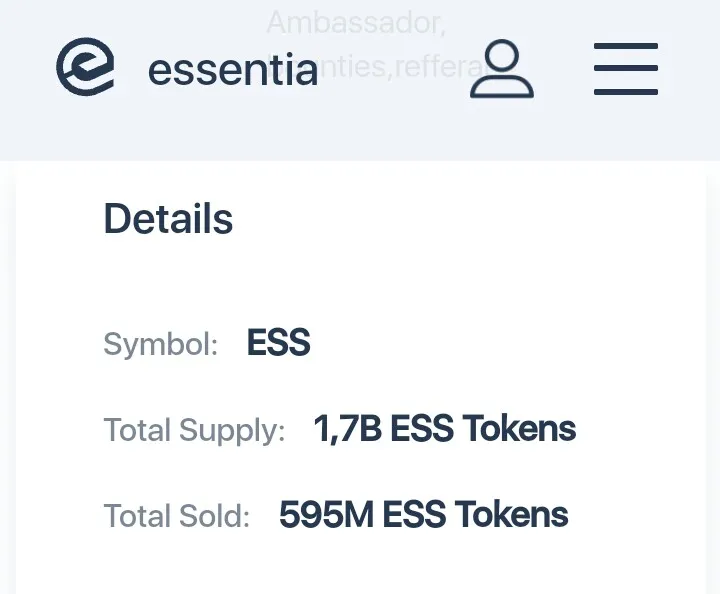The width and height of the screenshot is (720, 594).
Task: Click the essentia brand name text
Action: tap(233, 70)
